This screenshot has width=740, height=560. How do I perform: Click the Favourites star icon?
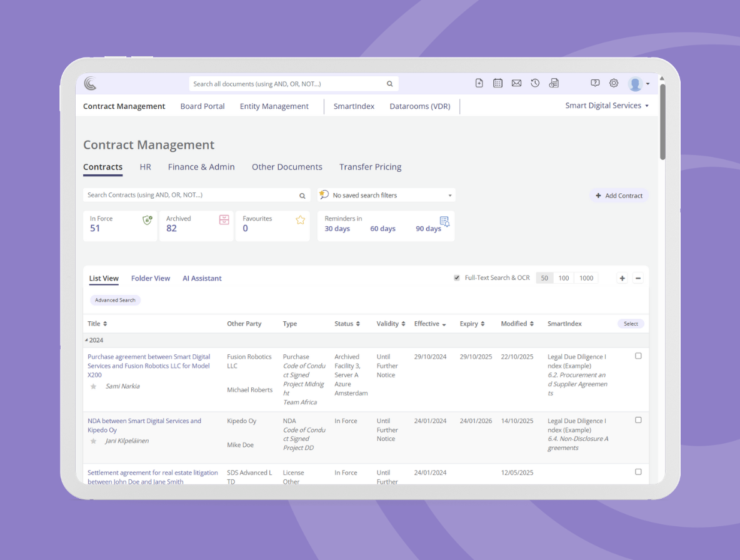pyautogui.click(x=300, y=219)
